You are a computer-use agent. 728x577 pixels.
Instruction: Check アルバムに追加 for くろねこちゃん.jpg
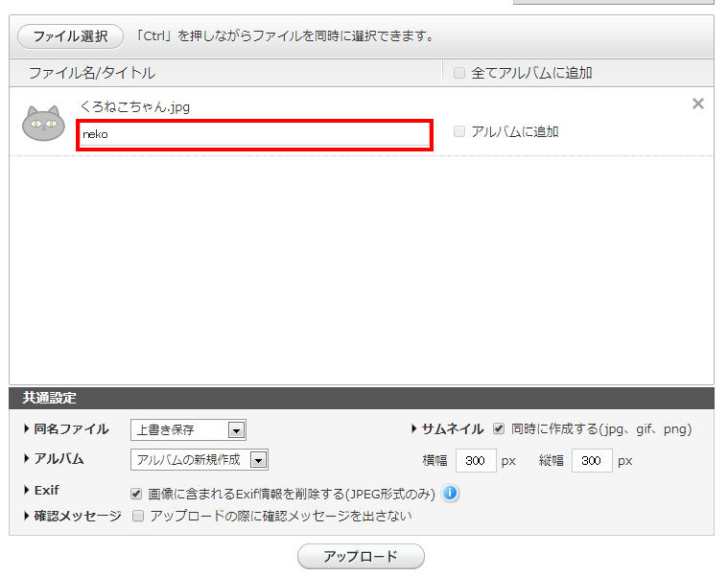459,131
